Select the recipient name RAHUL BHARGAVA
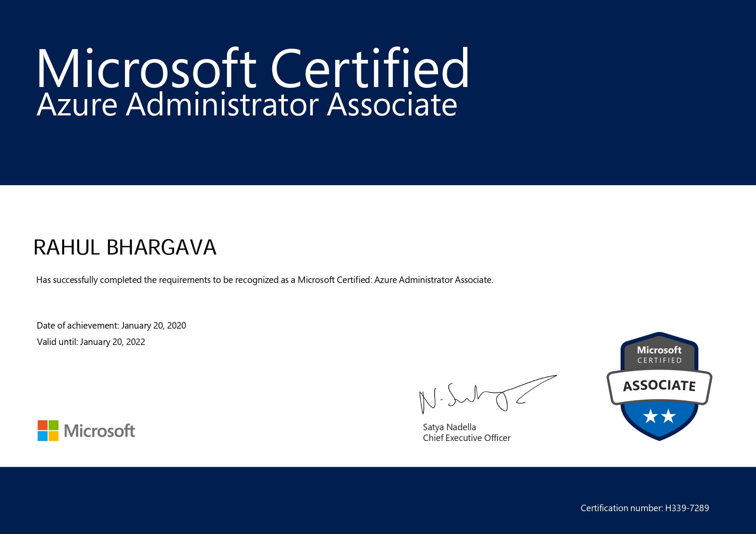Screen dimensions: 756x534 tap(125, 248)
